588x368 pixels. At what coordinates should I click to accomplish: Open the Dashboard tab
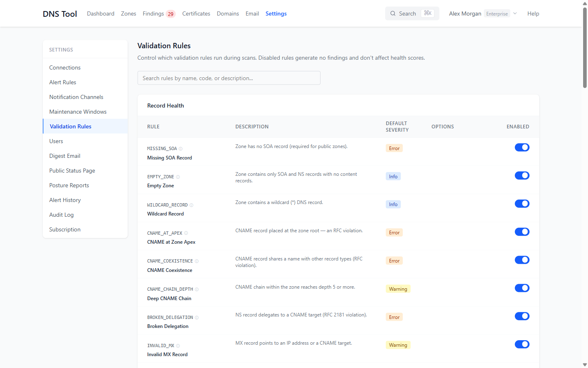pyautogui.click(x=100, y=13)
